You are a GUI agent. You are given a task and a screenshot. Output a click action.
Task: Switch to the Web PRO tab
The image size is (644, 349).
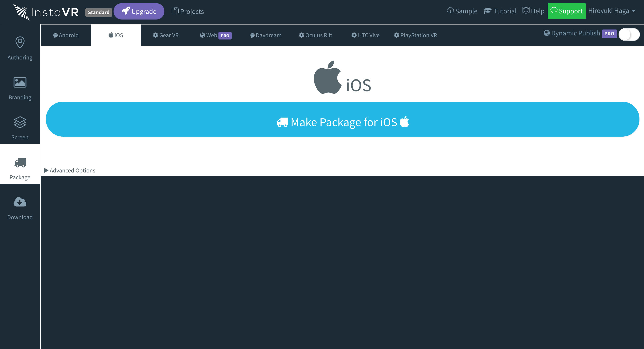[216, 35]
